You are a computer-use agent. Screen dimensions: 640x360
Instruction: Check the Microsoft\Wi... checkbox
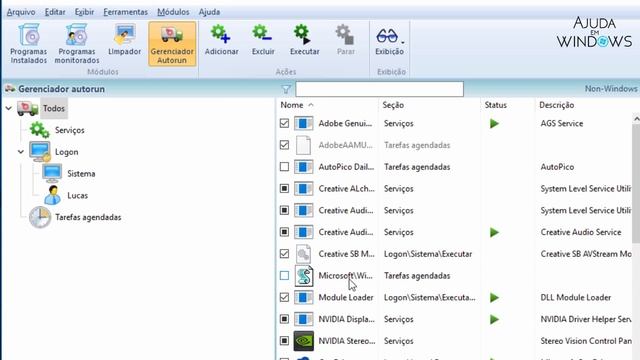click(x=284, y=276)
